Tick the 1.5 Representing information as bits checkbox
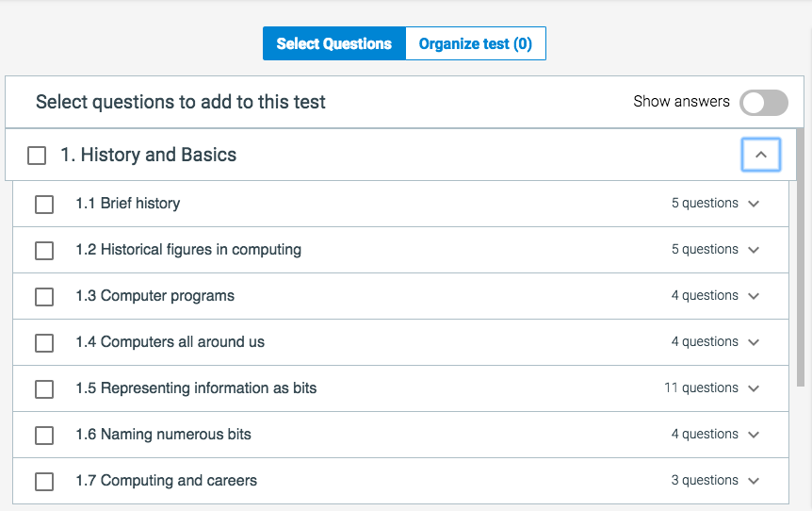Viewport: 812px width, 511px height. coord(44,388)
